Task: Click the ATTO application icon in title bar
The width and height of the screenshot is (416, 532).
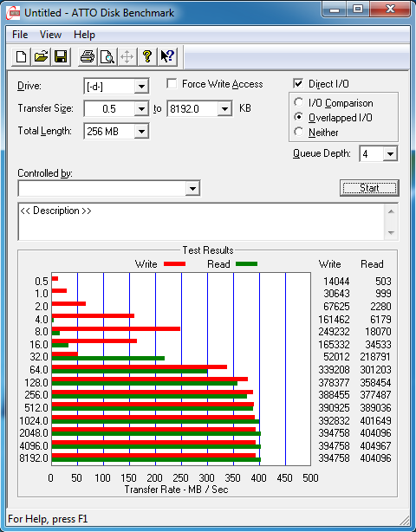Action: pos(13,13)
